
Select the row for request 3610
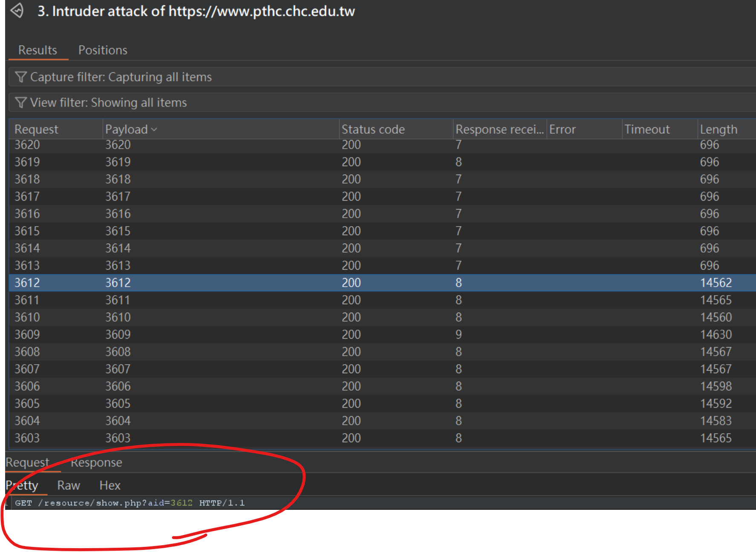[x=382, y=317]
